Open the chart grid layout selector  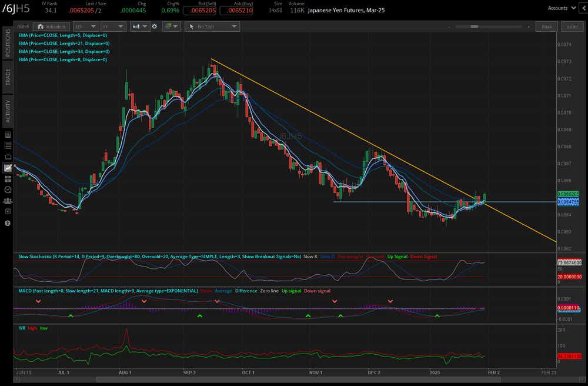click(172, 26)
